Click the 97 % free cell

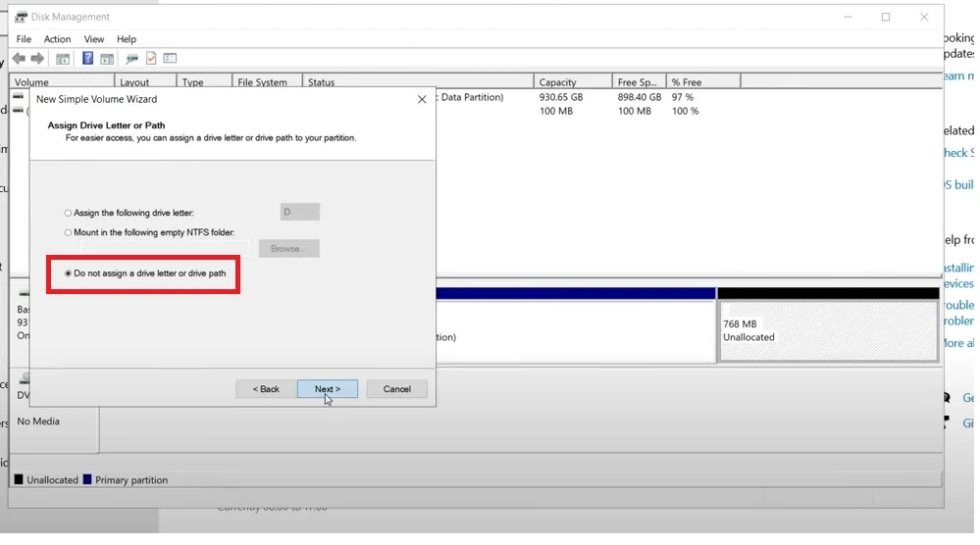coord(683,97)
